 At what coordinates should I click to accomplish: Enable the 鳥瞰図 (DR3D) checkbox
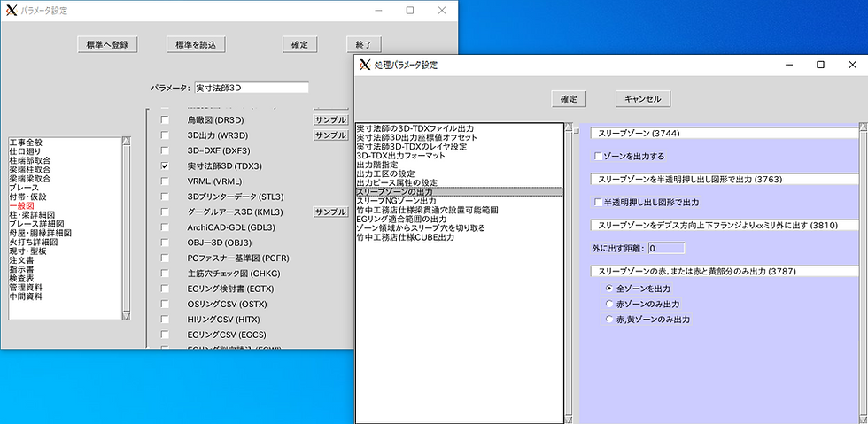[165, 120]
